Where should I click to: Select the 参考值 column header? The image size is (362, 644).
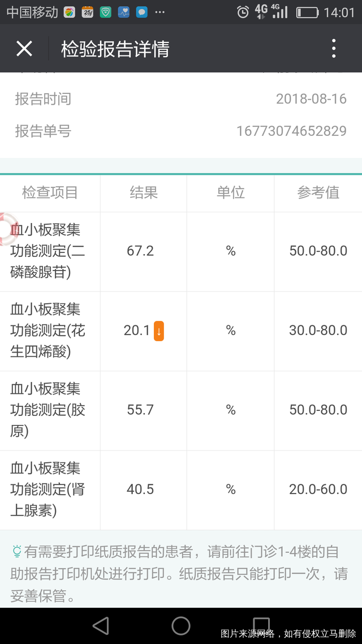tap(318, 193)
